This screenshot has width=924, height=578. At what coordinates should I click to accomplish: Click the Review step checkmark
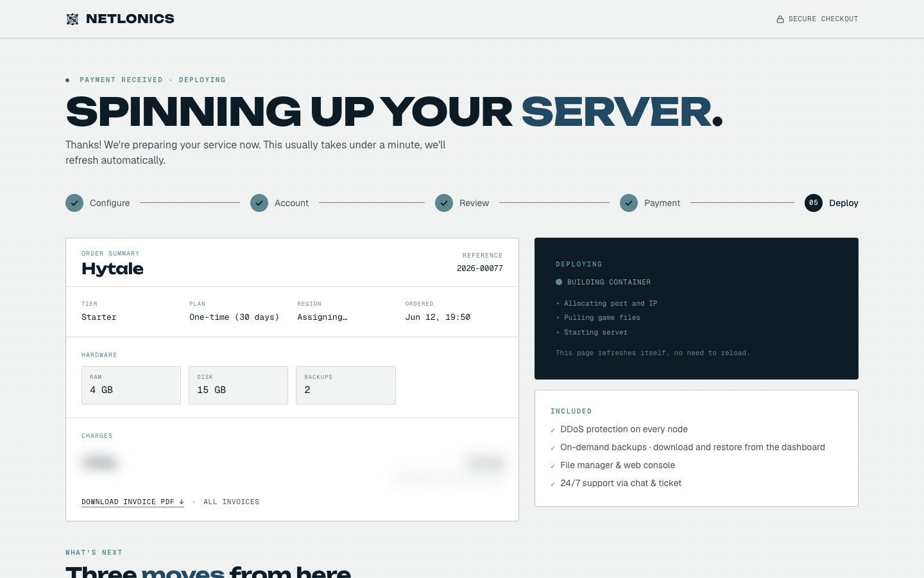pos(444,203)
